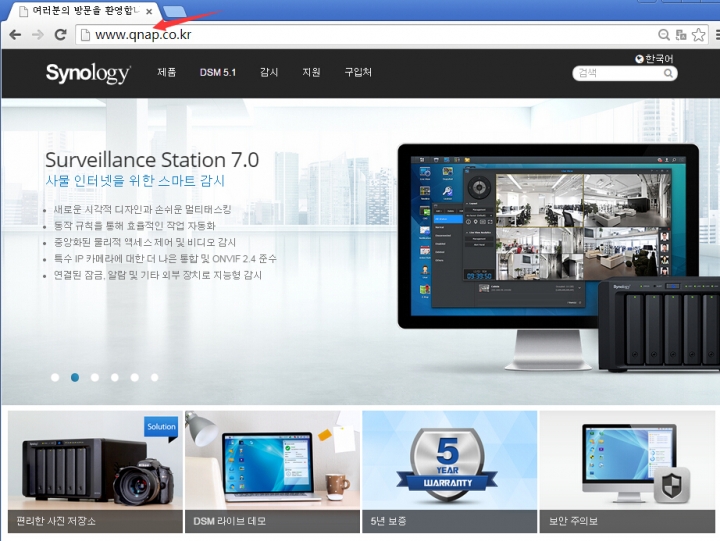The width and height of the screenshot is (720, 541).
Task: Open the 구입처 menu
Action: click(x=358, y=72)
